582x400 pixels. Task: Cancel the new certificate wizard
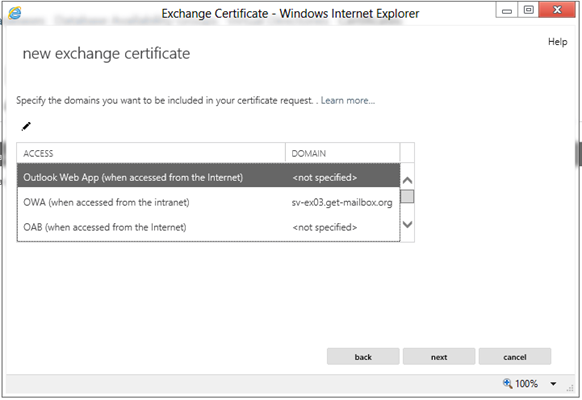(515, 357)
